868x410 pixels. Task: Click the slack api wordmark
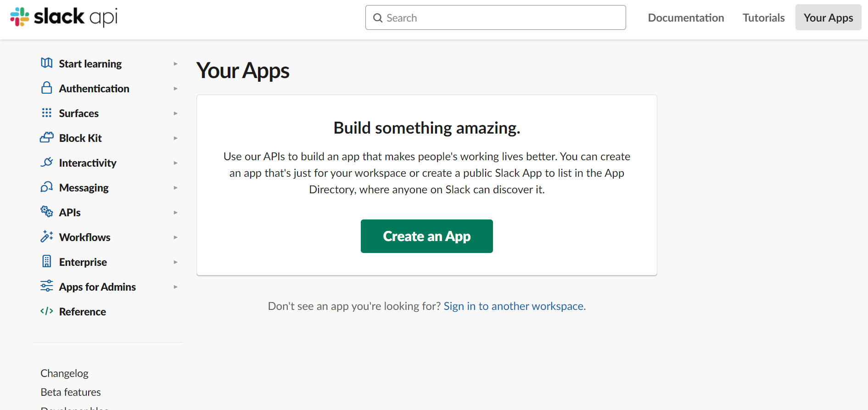point(76,17)
